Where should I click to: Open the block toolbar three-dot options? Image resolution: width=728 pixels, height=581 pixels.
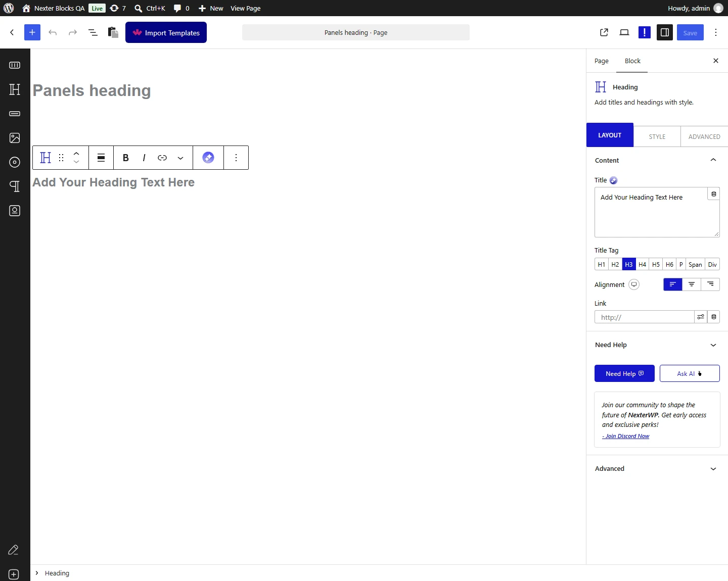236,158
